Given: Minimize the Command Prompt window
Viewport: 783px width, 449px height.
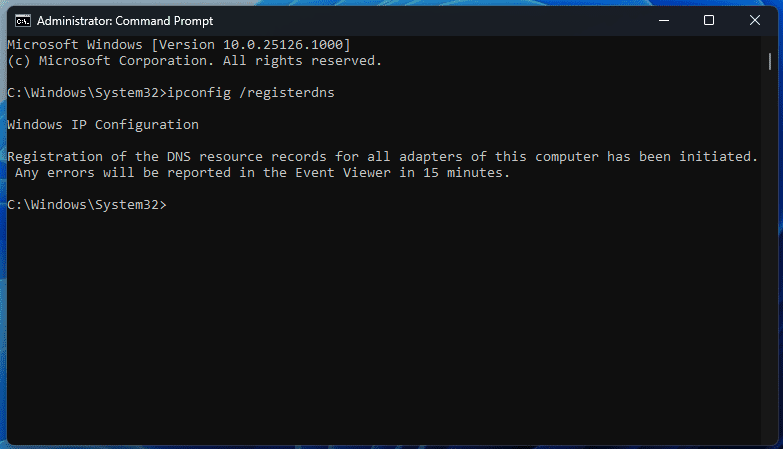Looking at the screenshot, I should pos(664,20).
